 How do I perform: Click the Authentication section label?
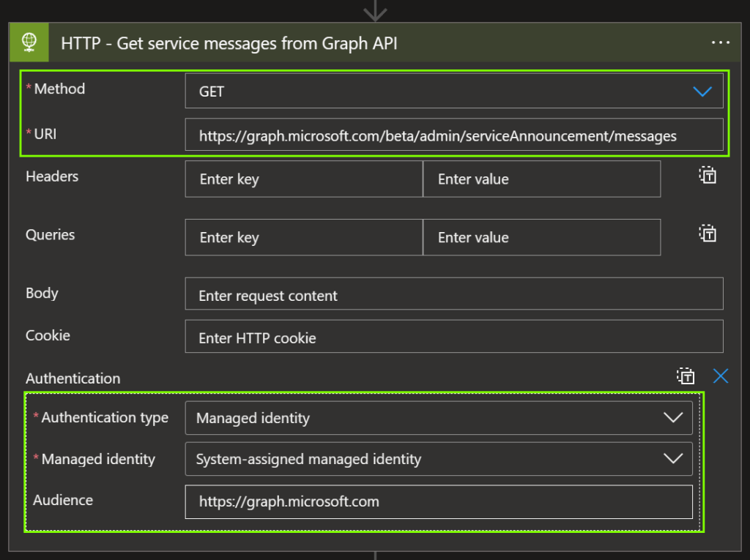73,378
